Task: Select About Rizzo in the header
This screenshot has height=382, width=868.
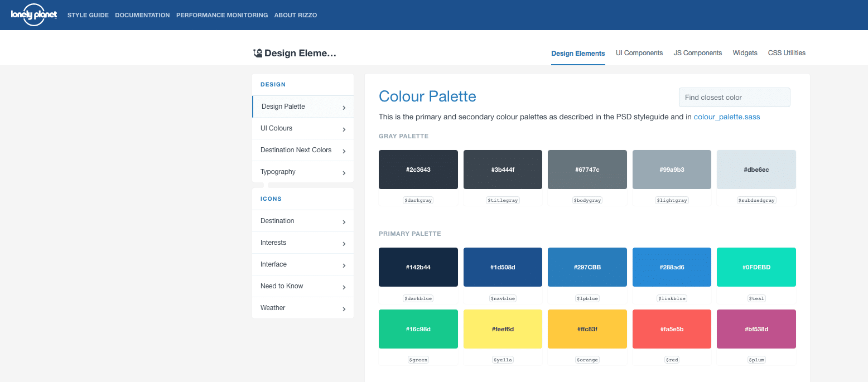Action: tap(296, 15)
